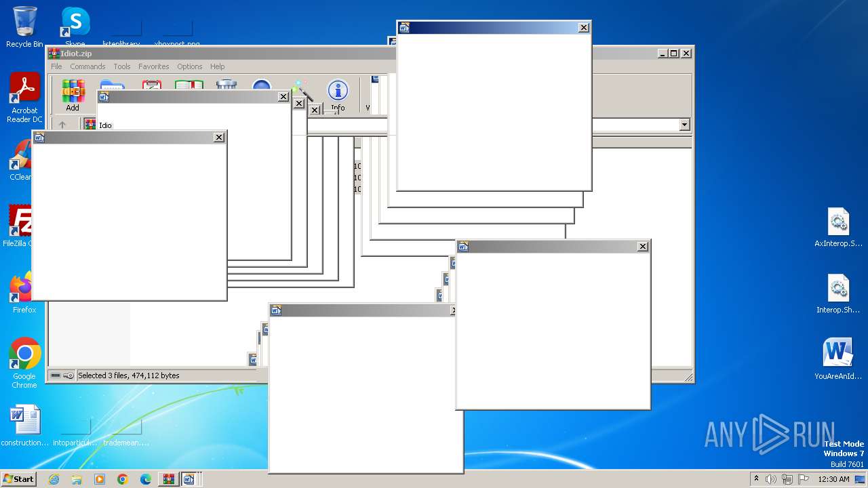Click the Find blue circle icon in WinRAR

click(x=262, y=84)
